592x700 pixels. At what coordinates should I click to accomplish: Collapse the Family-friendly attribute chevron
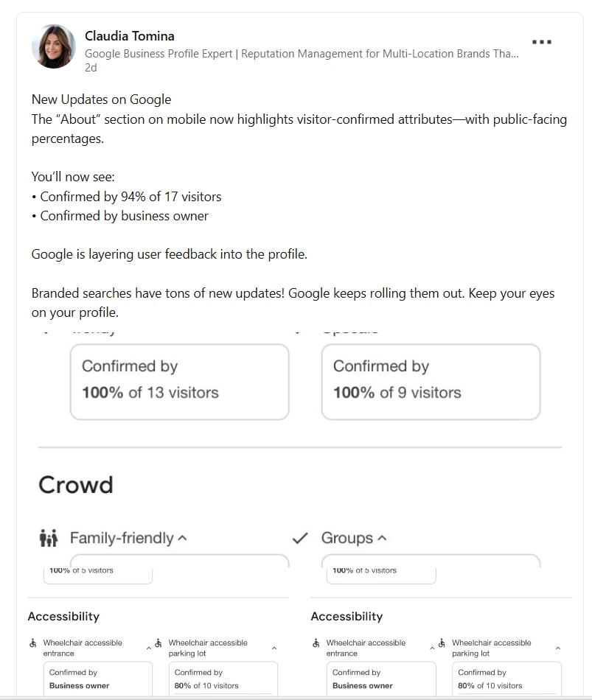point(182,539)
